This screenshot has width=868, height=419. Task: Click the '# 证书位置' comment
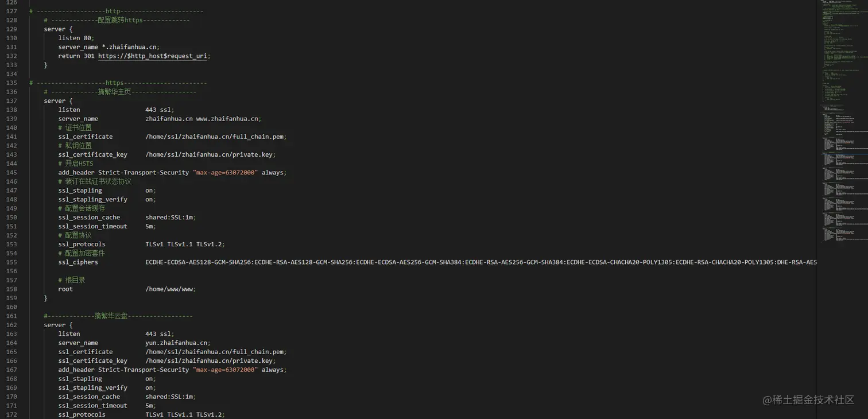(x=75, y=127)
